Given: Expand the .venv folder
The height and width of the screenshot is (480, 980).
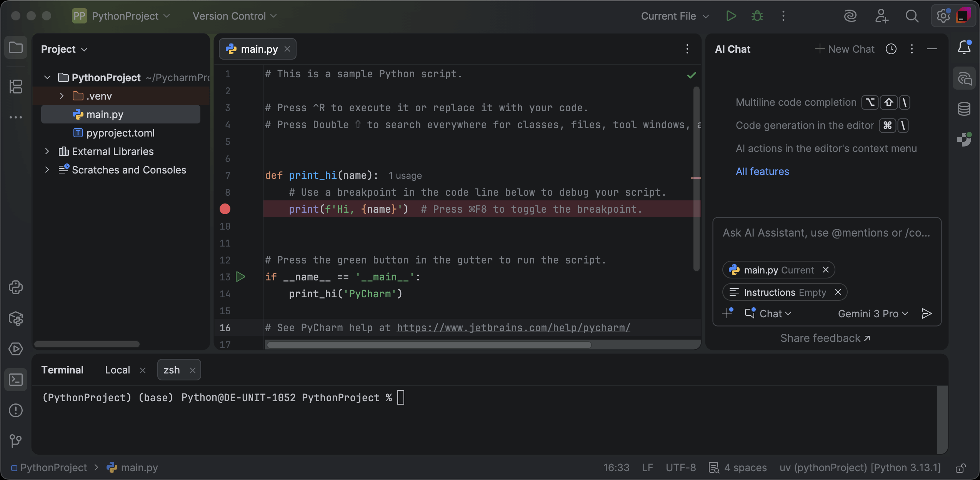Looking at the screenshot, I should click(x=62, y=96).
